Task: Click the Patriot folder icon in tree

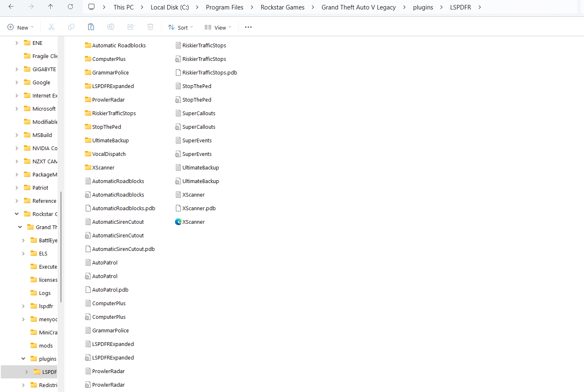Action: (x=27, y=188)
